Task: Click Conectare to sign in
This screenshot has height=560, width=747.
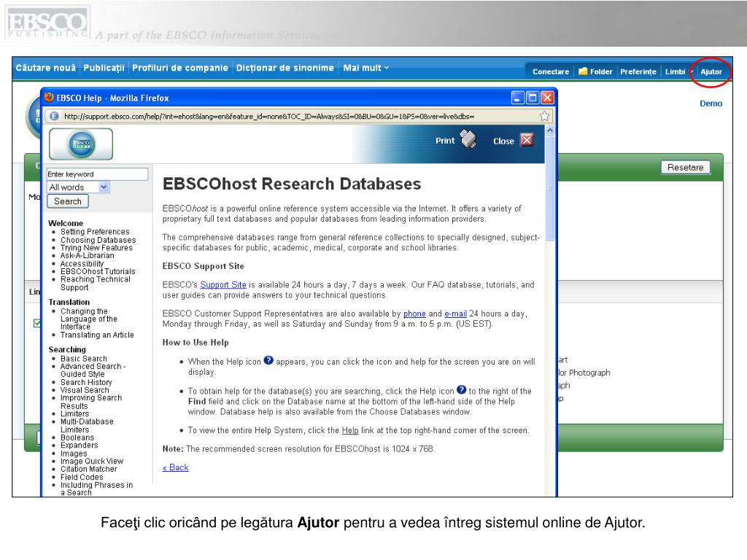Action: pos(551,72)
